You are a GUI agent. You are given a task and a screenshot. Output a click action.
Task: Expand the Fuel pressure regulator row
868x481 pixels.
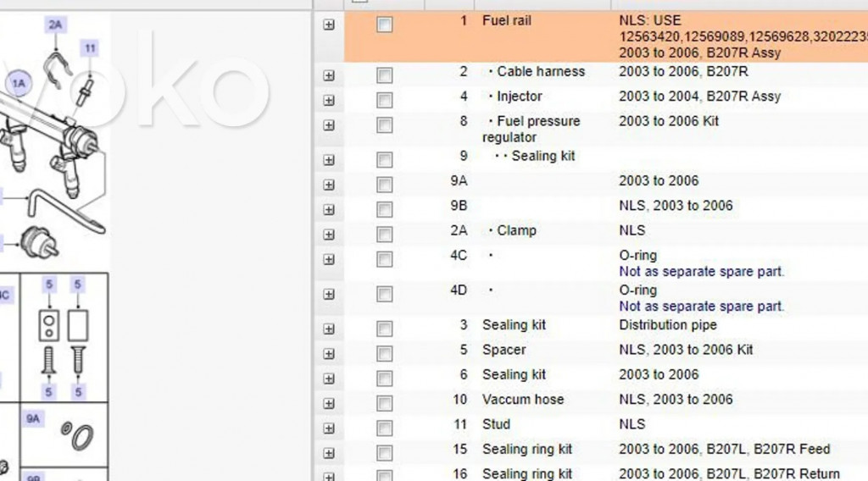pyautogui.click(x=329, y=125)
